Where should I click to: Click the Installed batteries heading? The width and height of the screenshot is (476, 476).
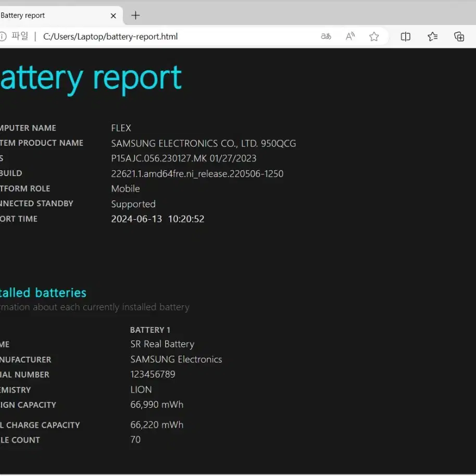click(x=43, y=293)
